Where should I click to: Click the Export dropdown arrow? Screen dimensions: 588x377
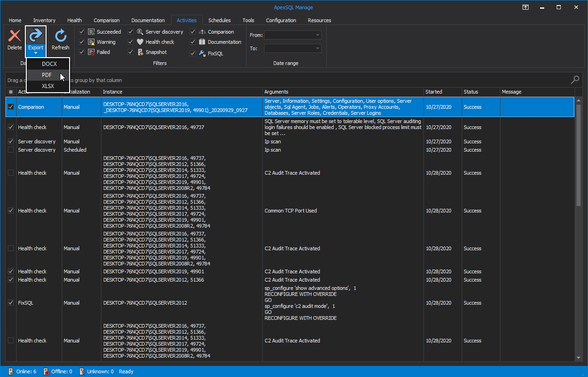35,52
